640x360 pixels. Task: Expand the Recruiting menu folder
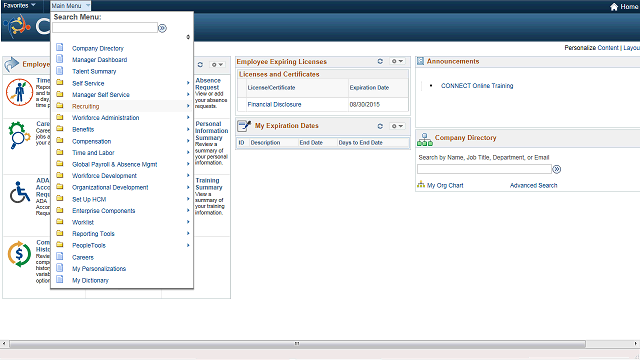pos(122,106)
